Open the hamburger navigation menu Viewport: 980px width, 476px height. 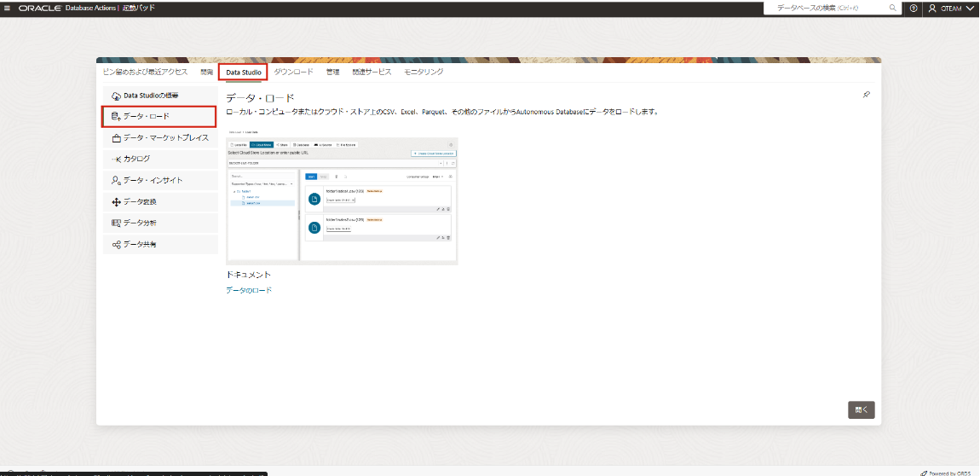tap(7, 9)
